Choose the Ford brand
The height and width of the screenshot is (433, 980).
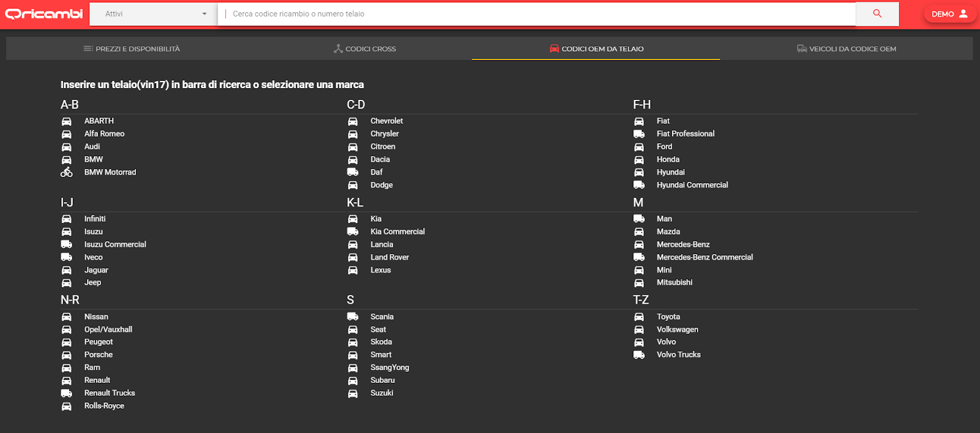[665, 147]
